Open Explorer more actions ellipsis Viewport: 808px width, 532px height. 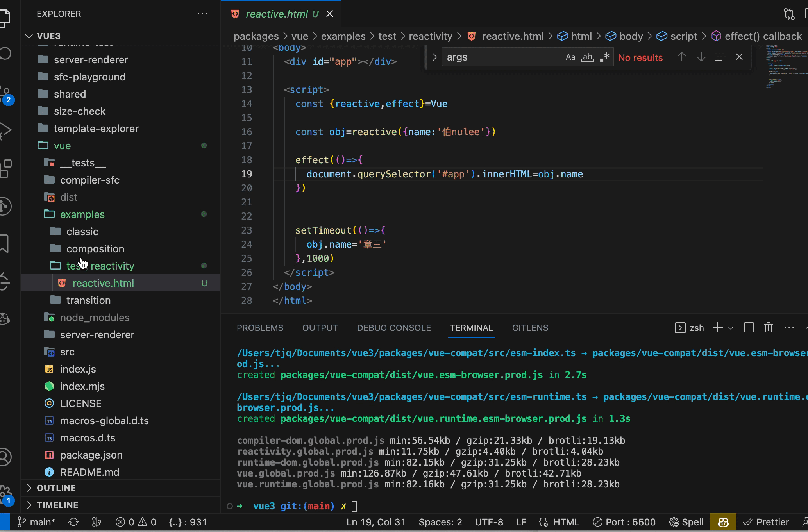tap(202, 14)
